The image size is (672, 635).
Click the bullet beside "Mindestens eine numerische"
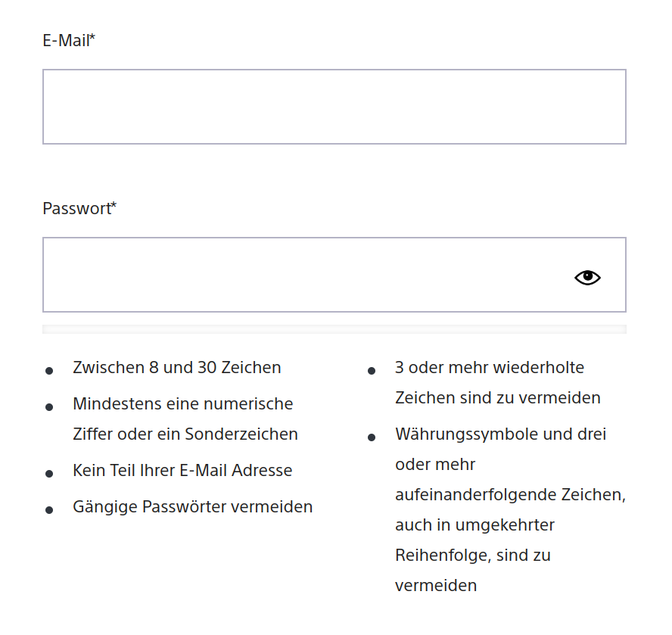[x=49, y=407]
